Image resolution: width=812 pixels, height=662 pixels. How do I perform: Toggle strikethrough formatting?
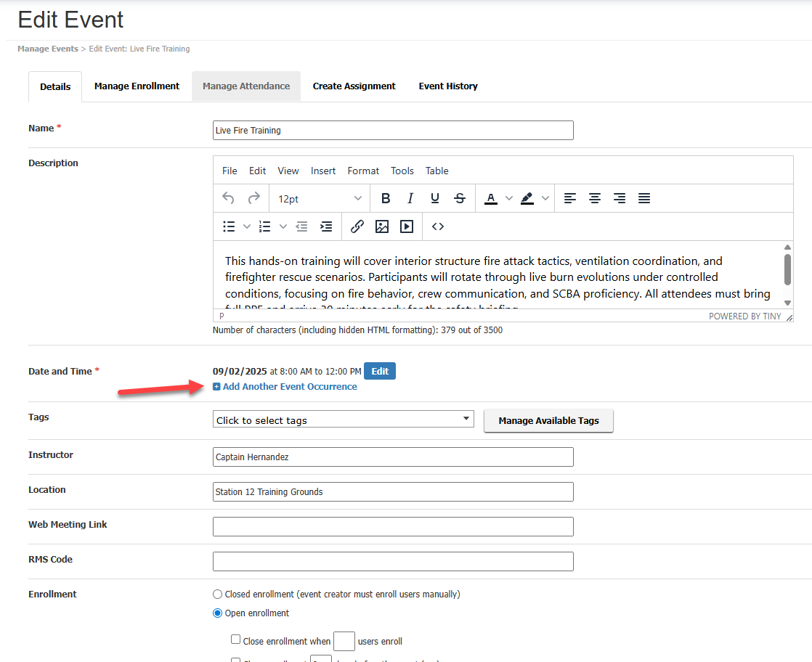point(460,198)
